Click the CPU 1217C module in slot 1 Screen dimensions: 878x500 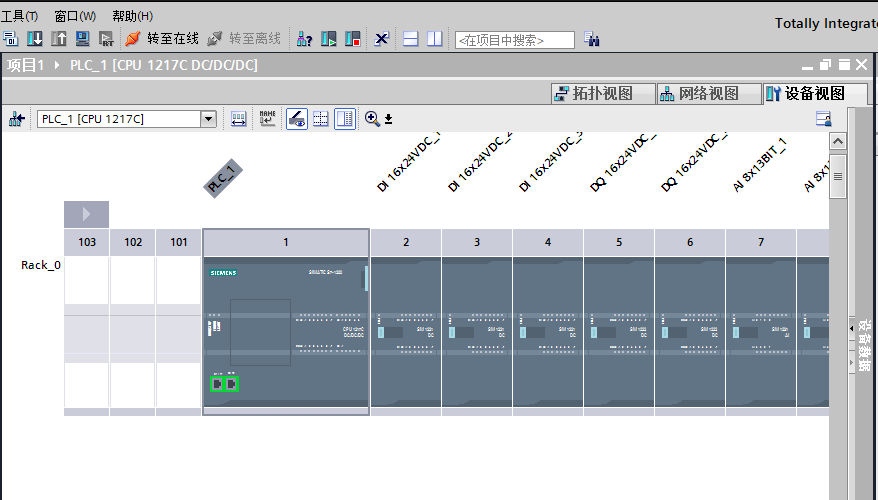point(286,332)
